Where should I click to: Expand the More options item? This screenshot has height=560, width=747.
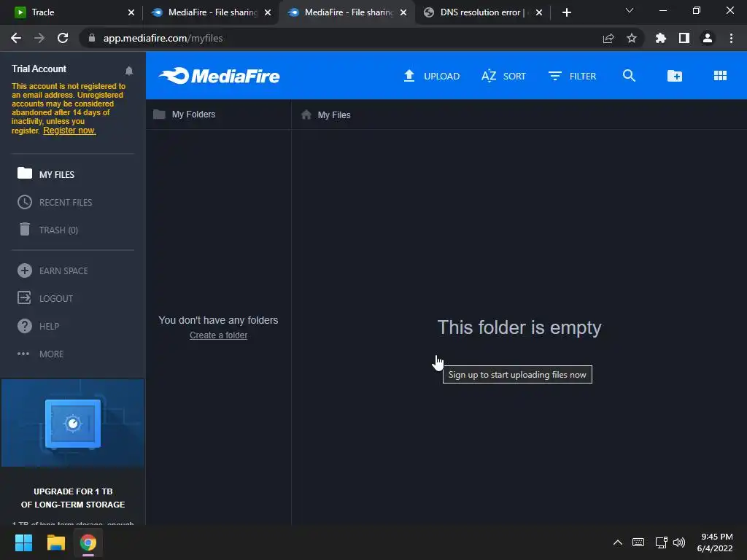coord(40,354)
